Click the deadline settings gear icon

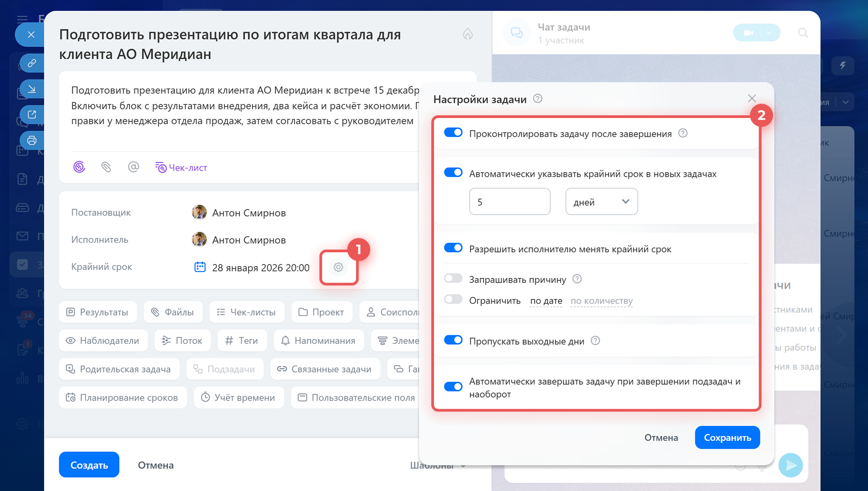click(x=338, y=267)
